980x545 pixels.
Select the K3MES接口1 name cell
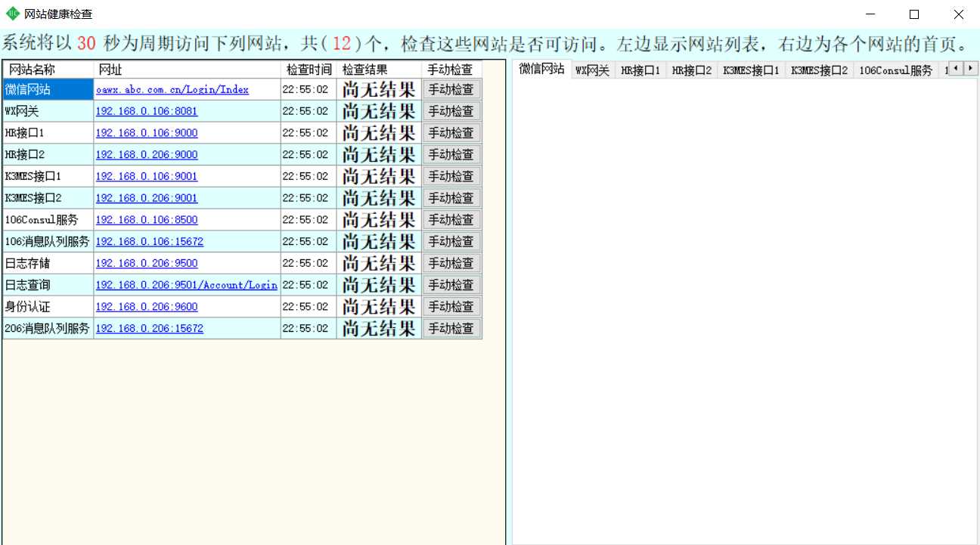(48, 176)
